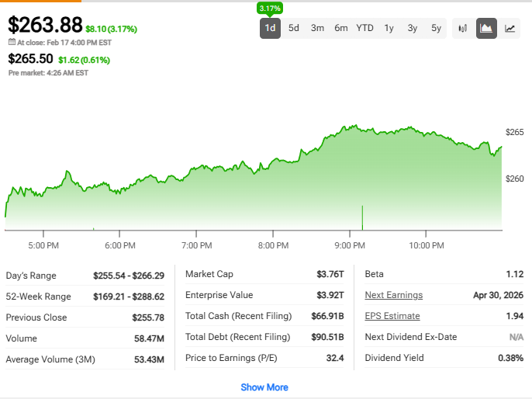Click the 9:00 PM axis label
Screen dimensions: 532x399
350,245
